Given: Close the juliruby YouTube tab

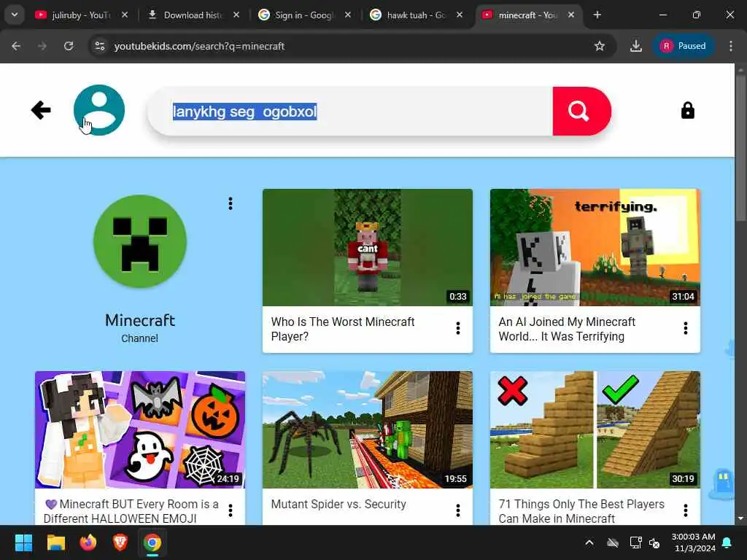Looking at the screenshot, I should click(x=125, y=15).
